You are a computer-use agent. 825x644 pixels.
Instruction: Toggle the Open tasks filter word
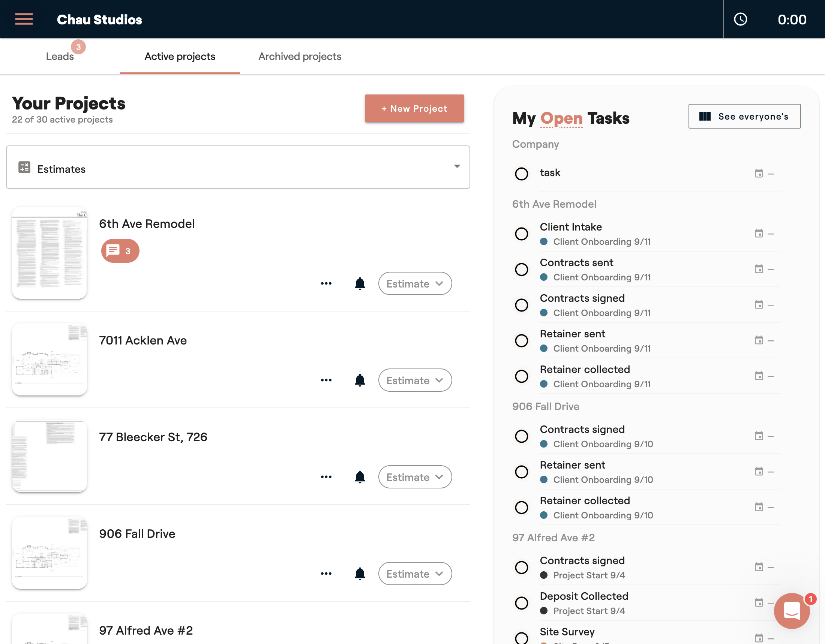[x=561, y=118]
